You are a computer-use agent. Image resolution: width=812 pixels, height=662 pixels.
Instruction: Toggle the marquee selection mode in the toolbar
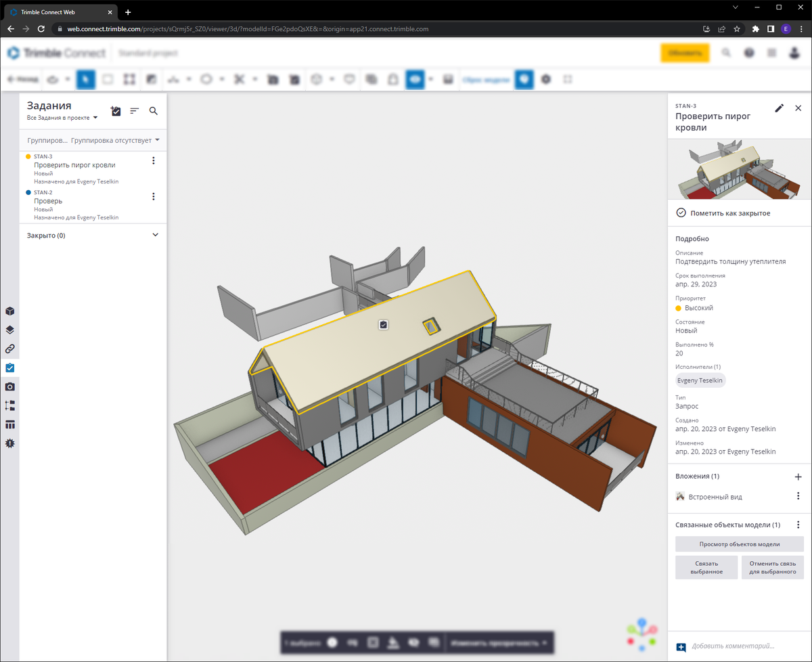click(x=108, y=79)
